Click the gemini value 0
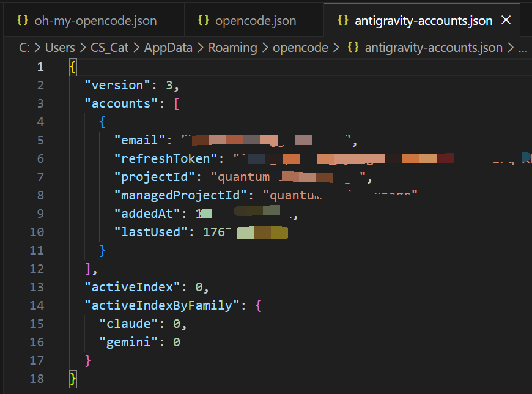This screenshot has width=532, height=394. 177,342
